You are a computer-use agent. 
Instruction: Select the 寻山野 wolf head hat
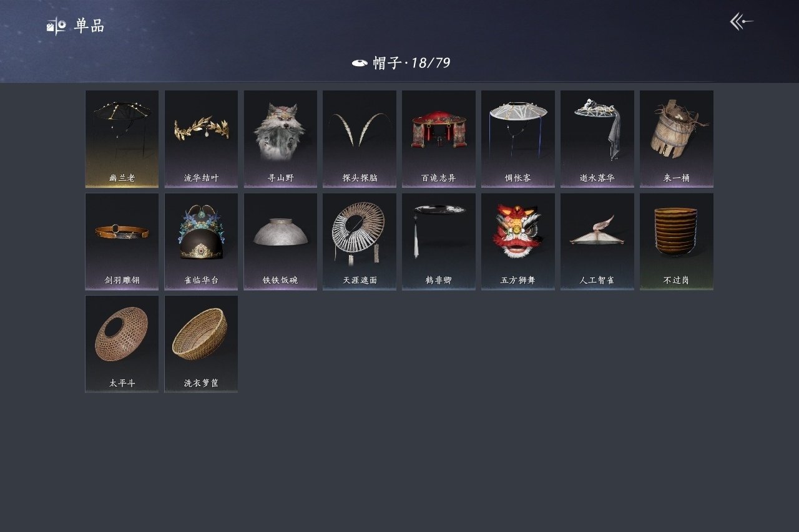coord(280,138)
